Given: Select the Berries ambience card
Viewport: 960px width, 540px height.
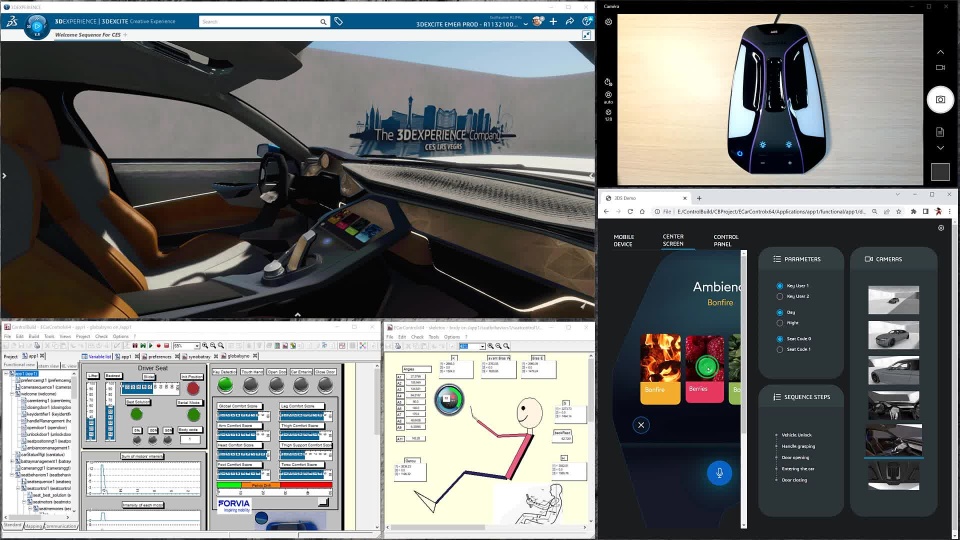Looking at the screenshot, I should pyautogui.click(x=705, y=369).
